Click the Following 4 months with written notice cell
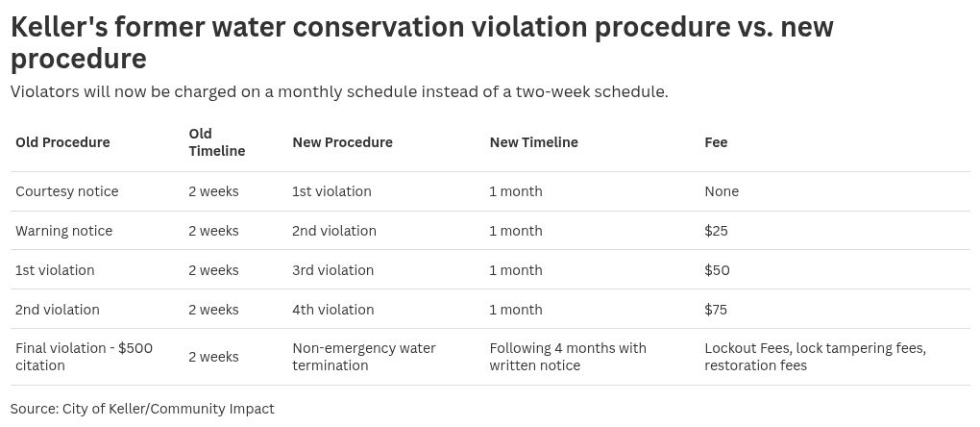980x427 pixels. tap(568, 357)
